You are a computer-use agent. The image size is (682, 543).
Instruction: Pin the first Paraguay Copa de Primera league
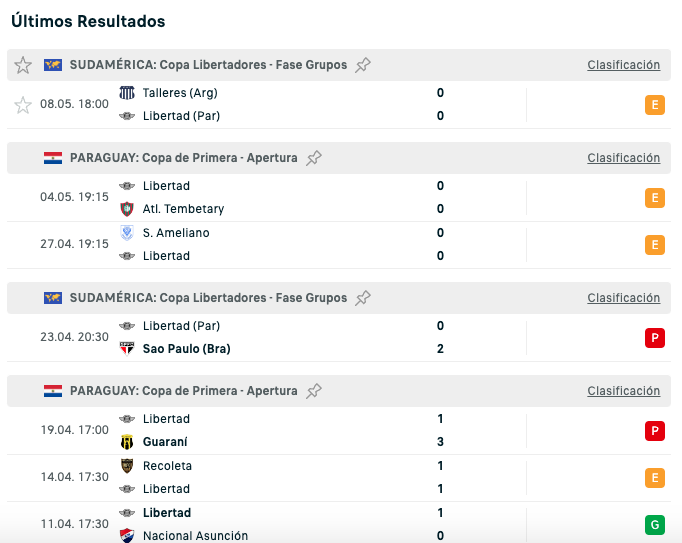click(314, 158)
